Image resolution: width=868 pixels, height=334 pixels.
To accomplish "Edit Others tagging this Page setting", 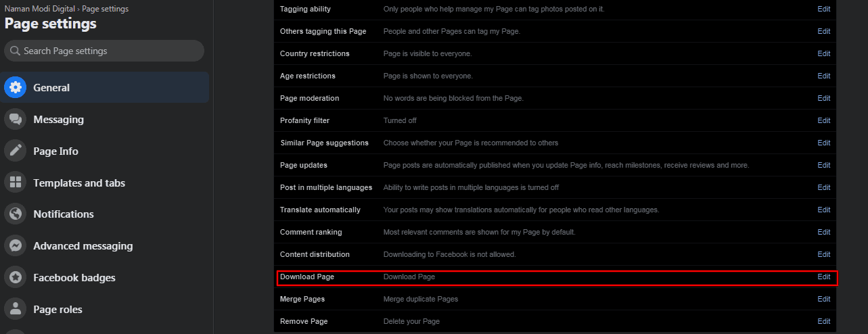I will 823,31.
